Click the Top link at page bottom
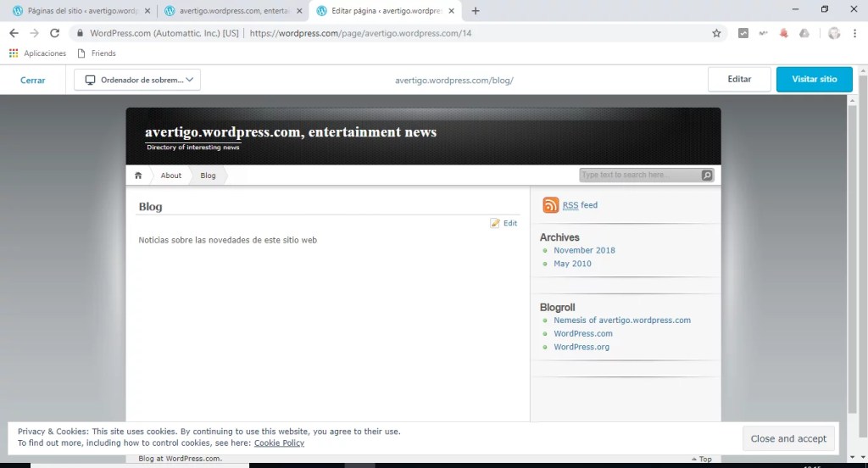This screenshot has width=868, height=468. point(701,460)
